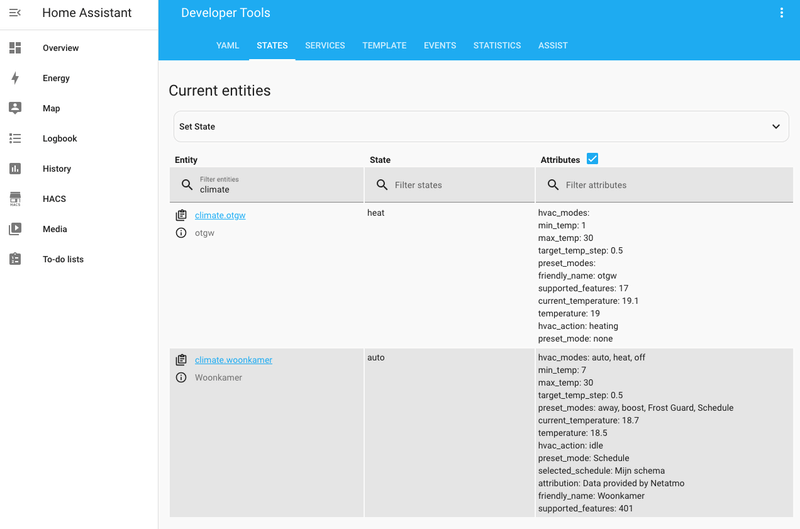The width and height of the screenshot is (800, 529).
Task: Click the current_temperature: 18.7 attribute
Action: 588,420
